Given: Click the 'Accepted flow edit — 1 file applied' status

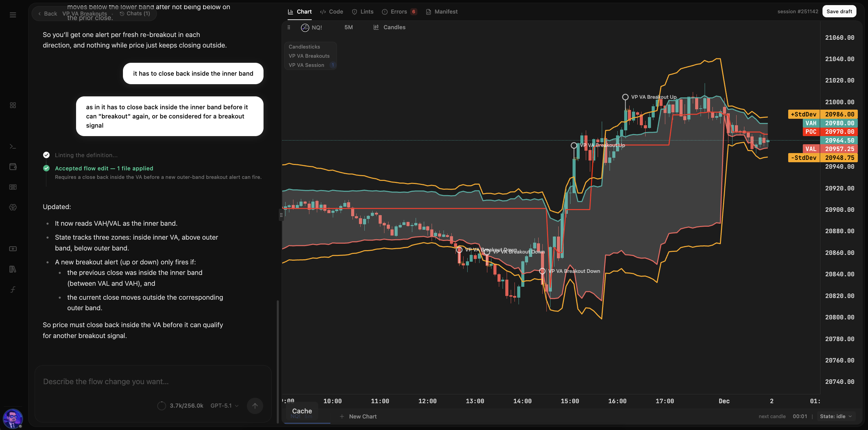Looking at the screenshot, I should click(x=104, y=168).
